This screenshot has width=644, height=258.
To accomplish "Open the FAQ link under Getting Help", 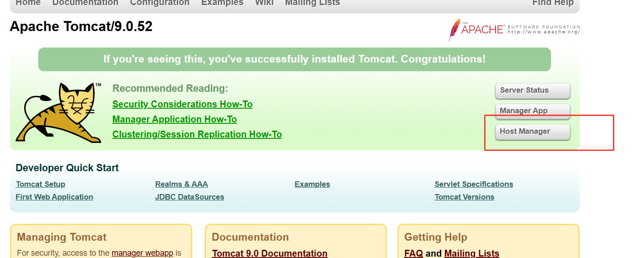I will click(413, 253).
